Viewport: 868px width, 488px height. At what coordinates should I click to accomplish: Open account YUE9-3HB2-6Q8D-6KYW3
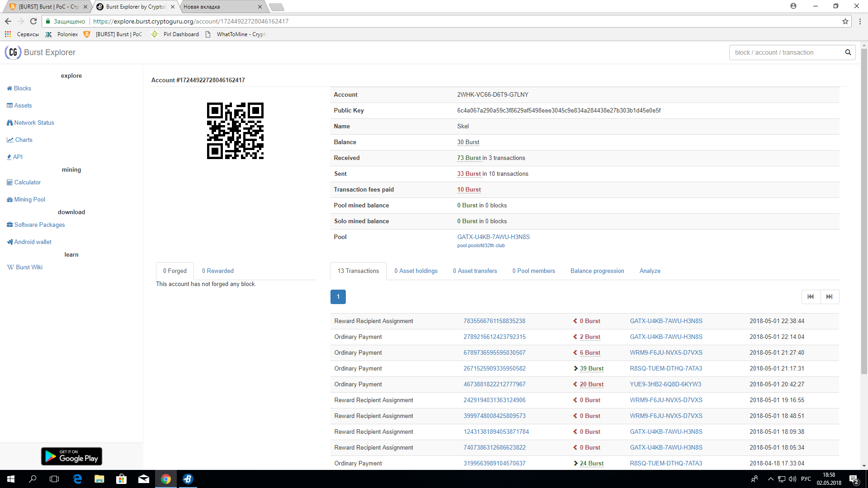point(665,385)
